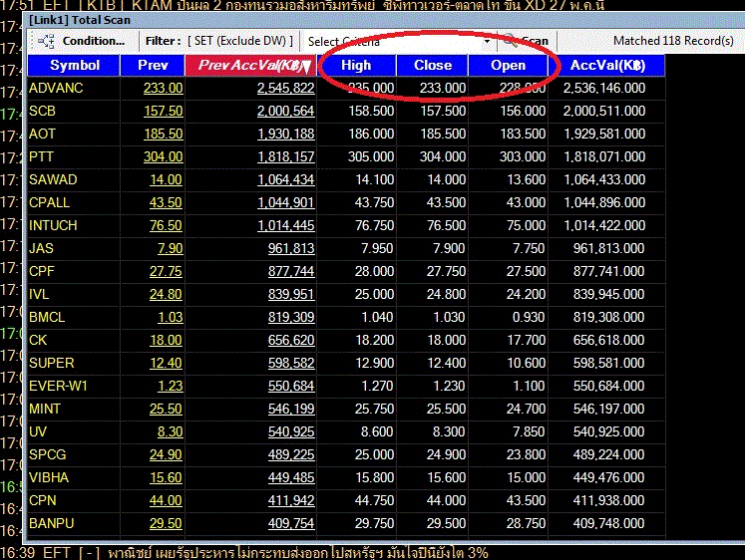
Task: Open the 17:51 EFT KTAM news headline
Action: click(x=302, y=5)
